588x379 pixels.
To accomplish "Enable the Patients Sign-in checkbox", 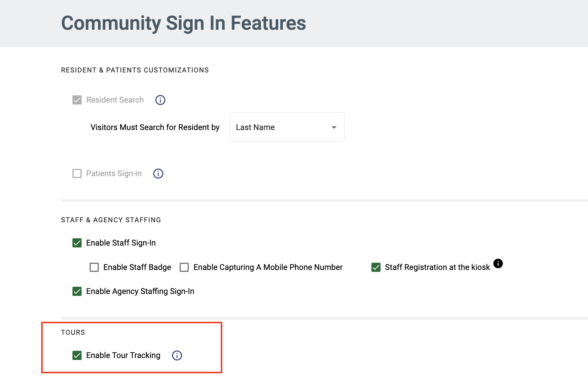I will pos(77,173).
